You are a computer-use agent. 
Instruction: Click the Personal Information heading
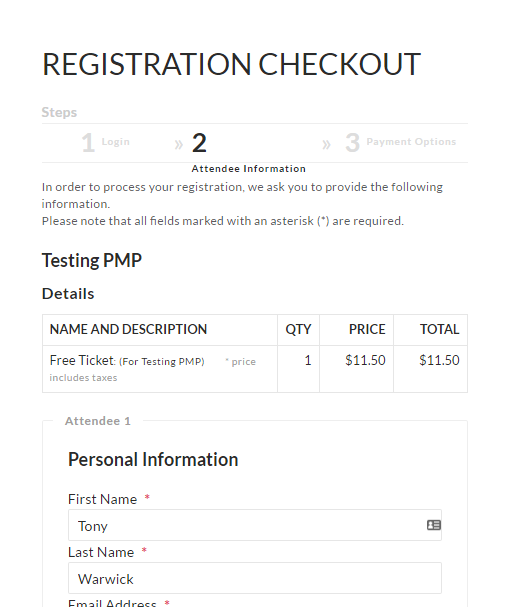153,460
